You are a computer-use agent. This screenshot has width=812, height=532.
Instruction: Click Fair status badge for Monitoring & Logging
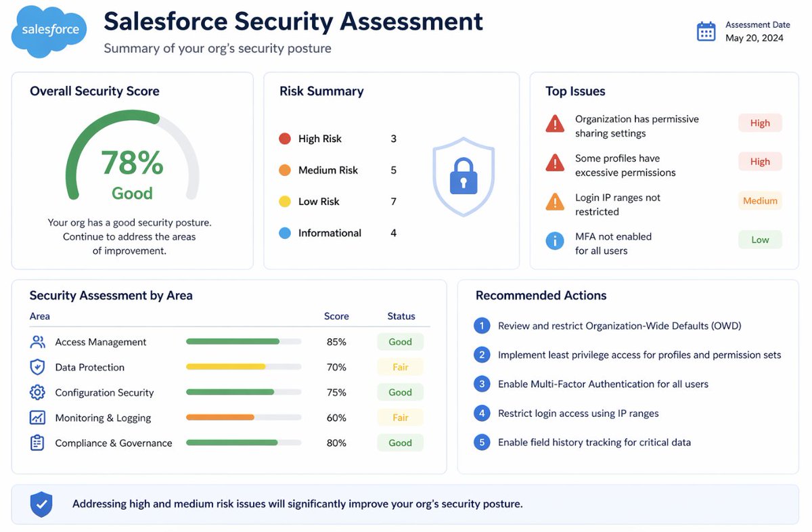[400, 418]
